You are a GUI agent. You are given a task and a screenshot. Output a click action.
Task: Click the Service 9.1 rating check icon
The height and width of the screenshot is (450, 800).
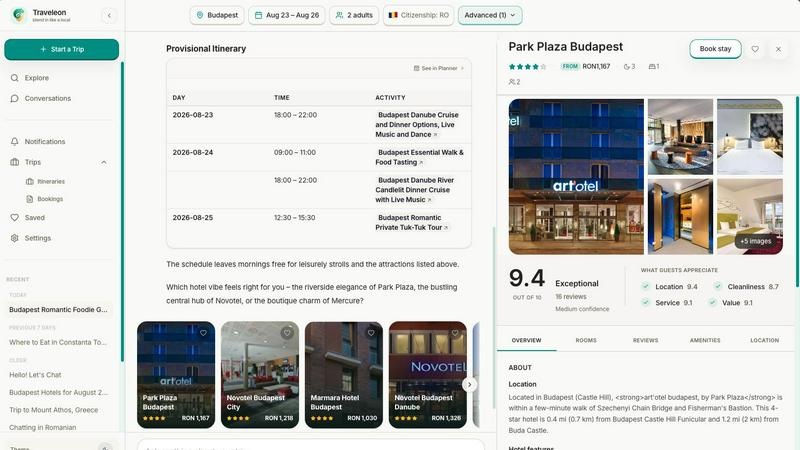pyautogui.click(x=645, y=303)
